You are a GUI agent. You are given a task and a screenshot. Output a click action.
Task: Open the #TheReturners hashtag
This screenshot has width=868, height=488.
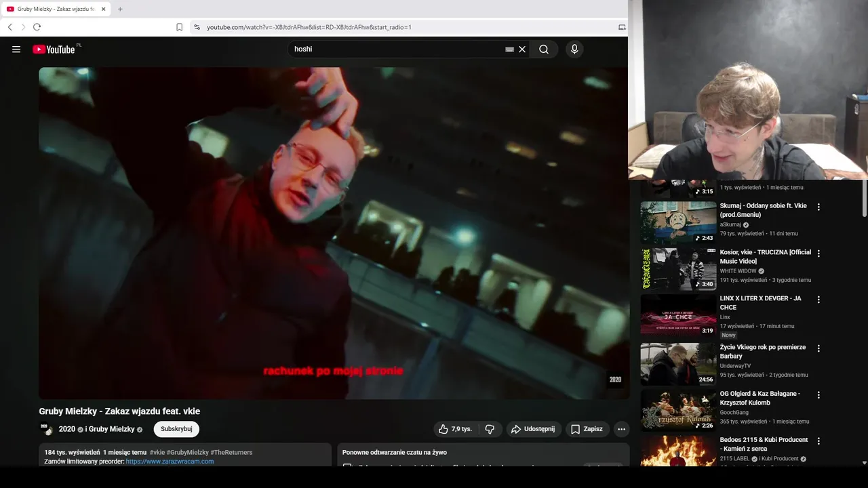point(231,452)
